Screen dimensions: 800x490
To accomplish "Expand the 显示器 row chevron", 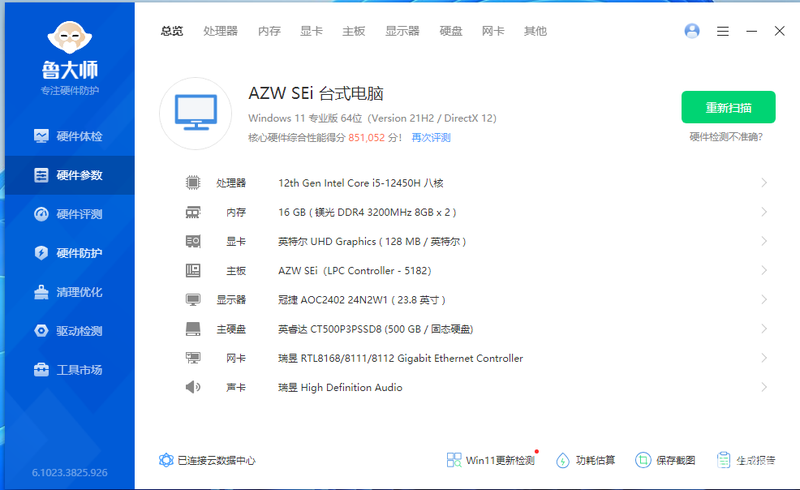I will 764,300.
